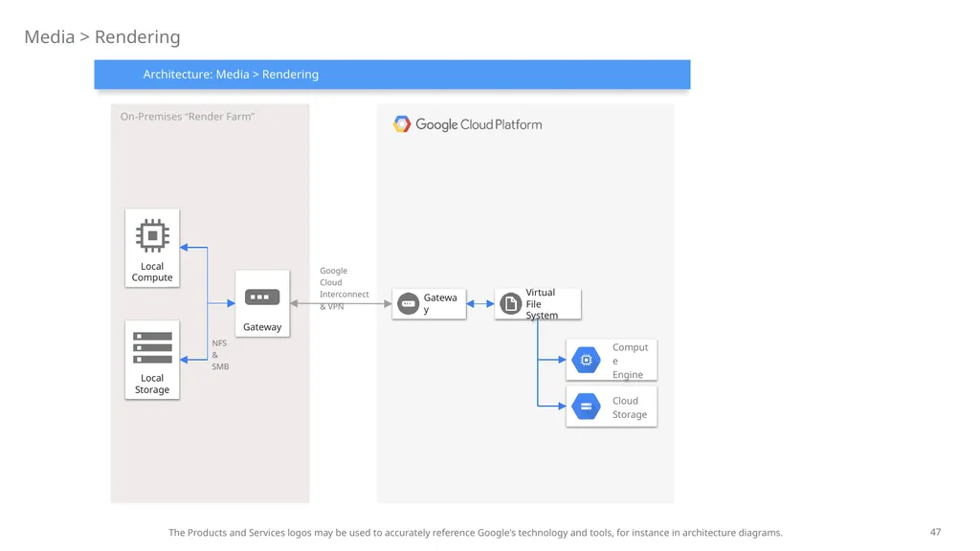Click the on-premises Gateway device icon
The width and height of the screenshot is (980, 551).
262,297
